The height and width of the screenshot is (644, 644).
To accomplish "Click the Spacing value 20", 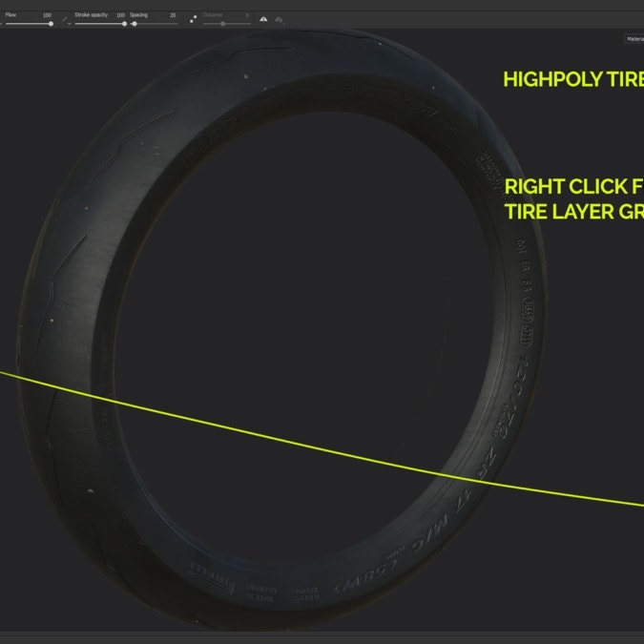I will [173, 15].
